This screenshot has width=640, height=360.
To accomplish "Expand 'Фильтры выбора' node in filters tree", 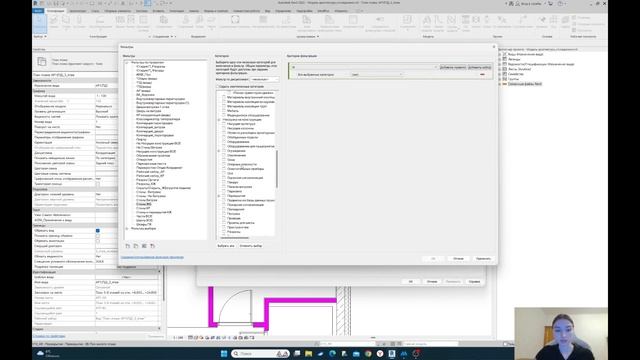I will (127, 229).
